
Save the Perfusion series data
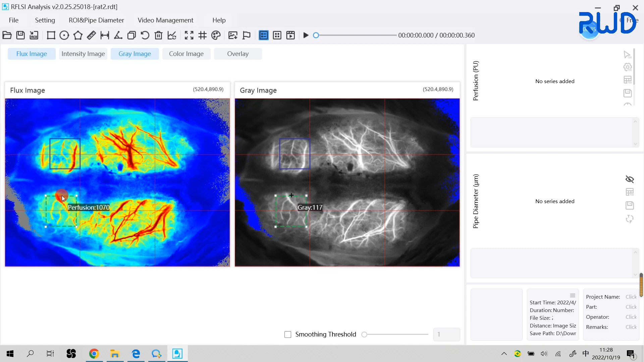coord(628,93)
